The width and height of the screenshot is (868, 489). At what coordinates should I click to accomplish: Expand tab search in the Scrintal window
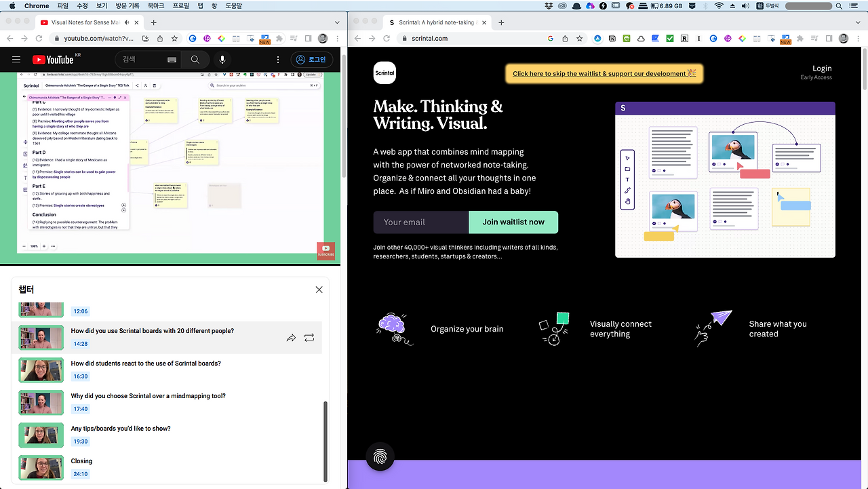coord(858,22)
